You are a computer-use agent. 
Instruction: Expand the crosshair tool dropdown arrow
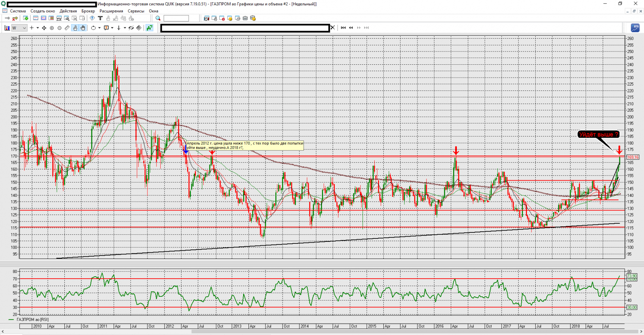38,28
